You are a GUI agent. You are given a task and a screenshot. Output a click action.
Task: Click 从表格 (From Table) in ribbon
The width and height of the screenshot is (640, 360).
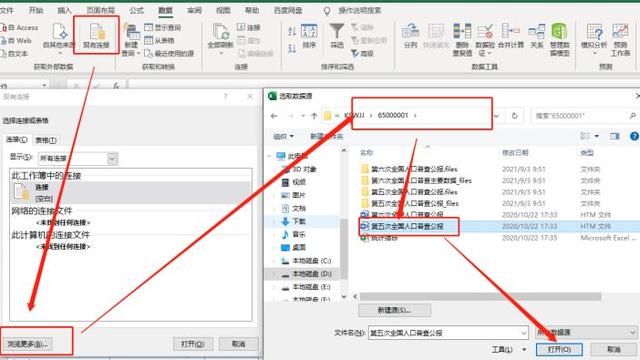tap(160, 40)
